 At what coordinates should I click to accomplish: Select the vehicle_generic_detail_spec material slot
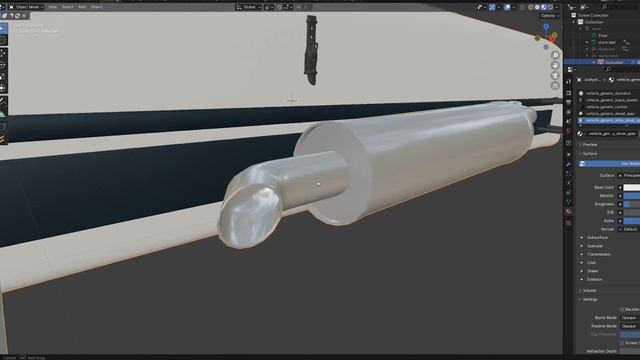pyautogui.click(x=608, y=114)
